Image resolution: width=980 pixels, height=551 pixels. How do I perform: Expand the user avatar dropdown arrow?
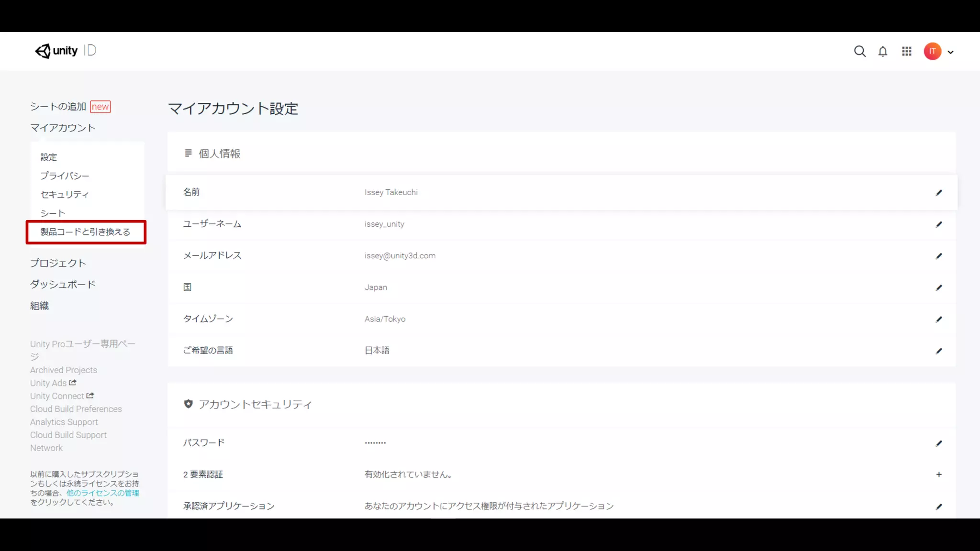point(951,52)
